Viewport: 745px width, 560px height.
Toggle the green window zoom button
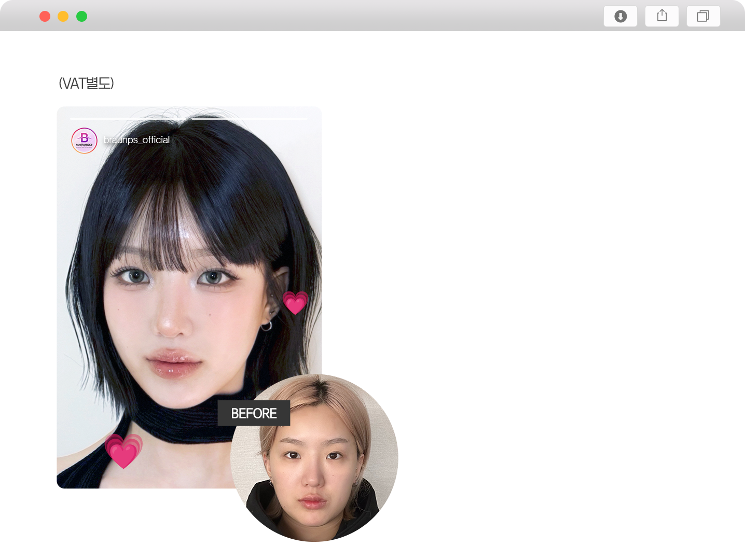pyautogui.click(x=81, y=16)
